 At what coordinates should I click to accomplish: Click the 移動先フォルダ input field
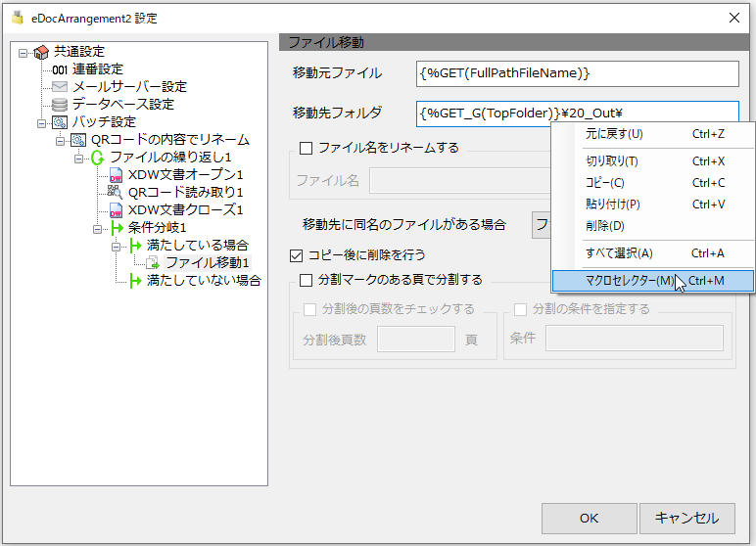(577, 114)
